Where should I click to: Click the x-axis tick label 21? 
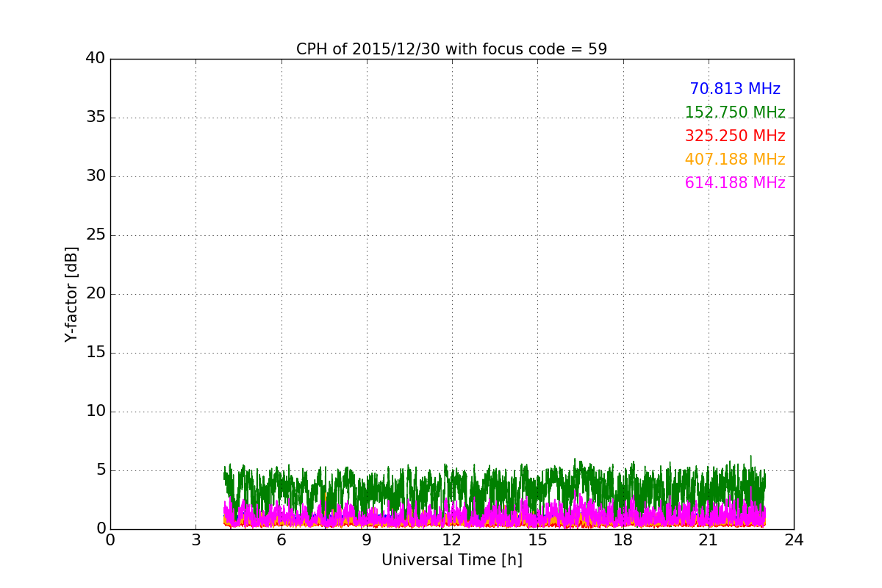point(709,540)
